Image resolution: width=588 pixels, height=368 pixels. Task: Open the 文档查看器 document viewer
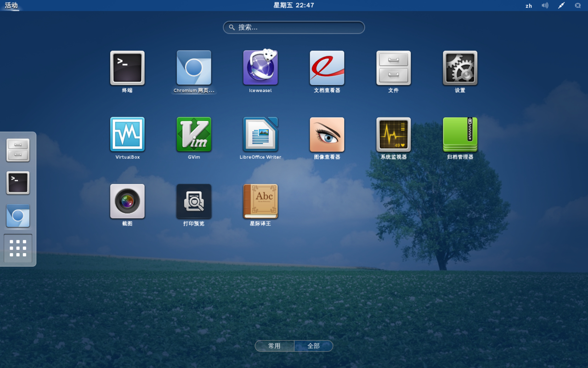pos(327,68)
